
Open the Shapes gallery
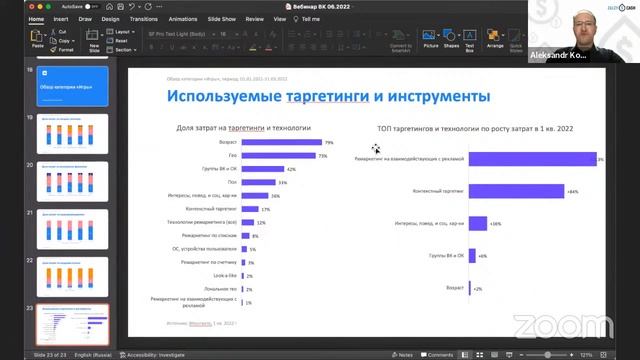click(x=450, y=39)
